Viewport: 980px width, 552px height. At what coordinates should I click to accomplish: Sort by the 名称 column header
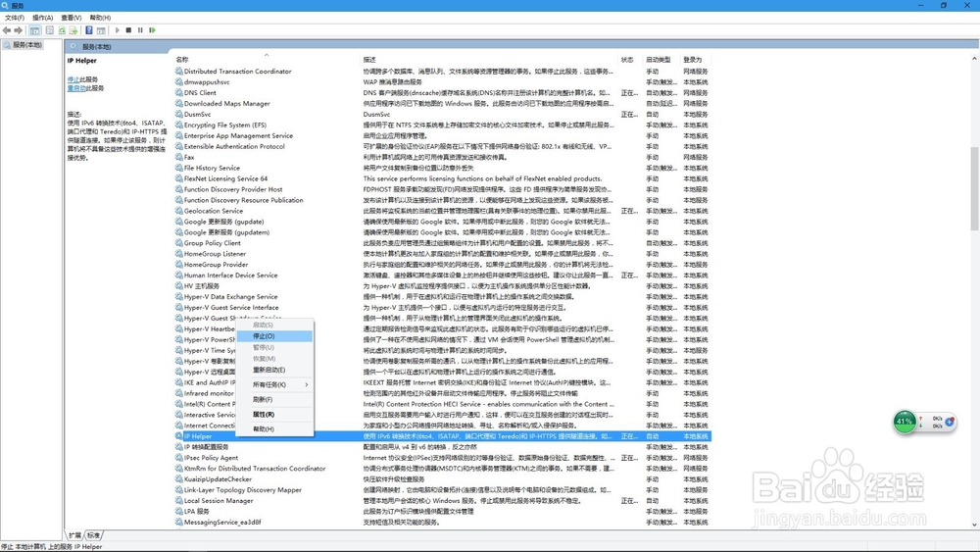click(266, 60)
